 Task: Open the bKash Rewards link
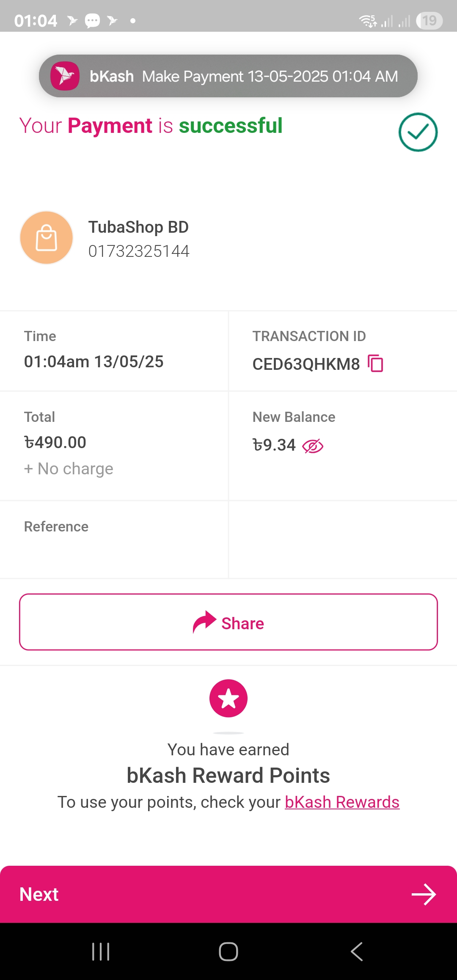[x=342, y=802]
